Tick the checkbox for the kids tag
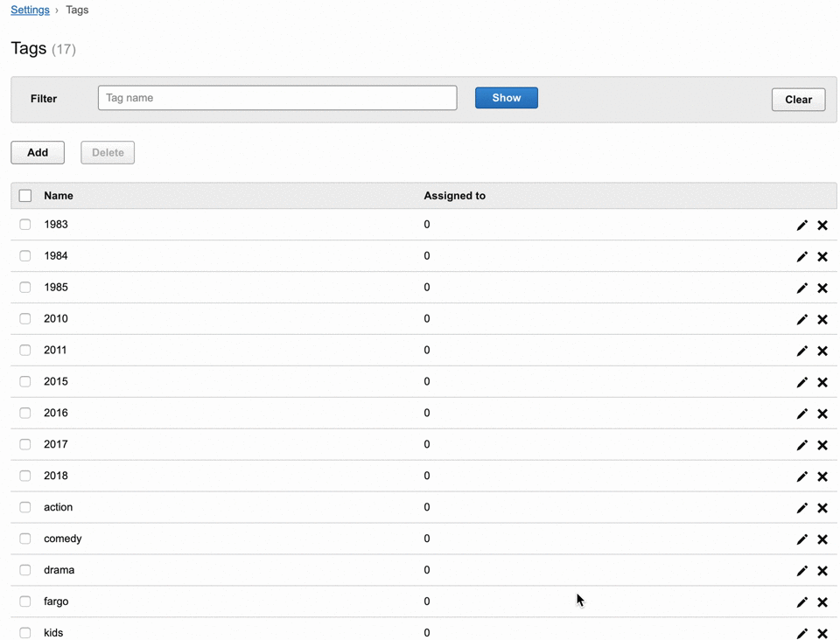 25,632
